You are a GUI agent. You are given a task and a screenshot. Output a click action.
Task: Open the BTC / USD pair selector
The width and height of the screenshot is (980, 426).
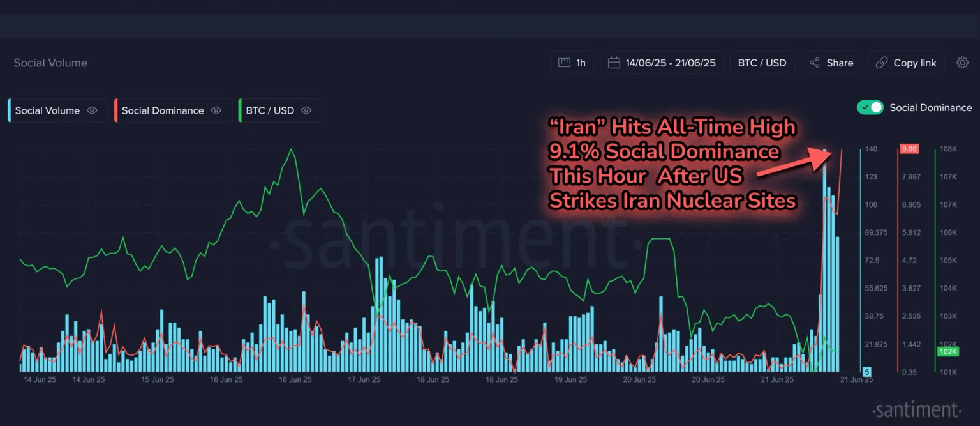[762, 63]
